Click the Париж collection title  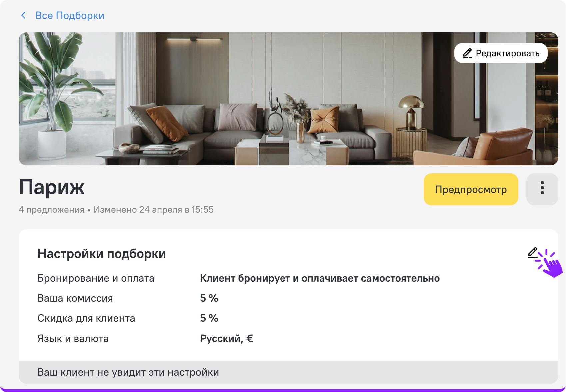pyautogui.click(x=52, y=187)
